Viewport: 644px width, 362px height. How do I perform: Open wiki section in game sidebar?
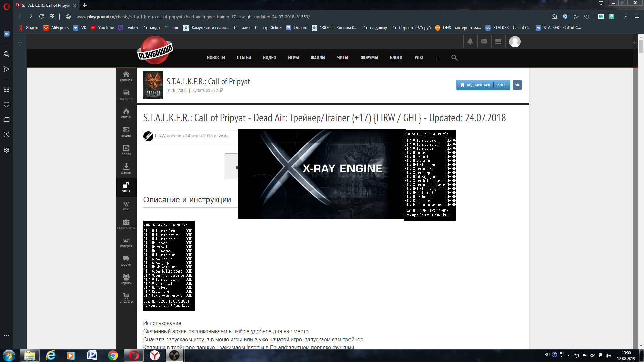click(x=126, y=206)
